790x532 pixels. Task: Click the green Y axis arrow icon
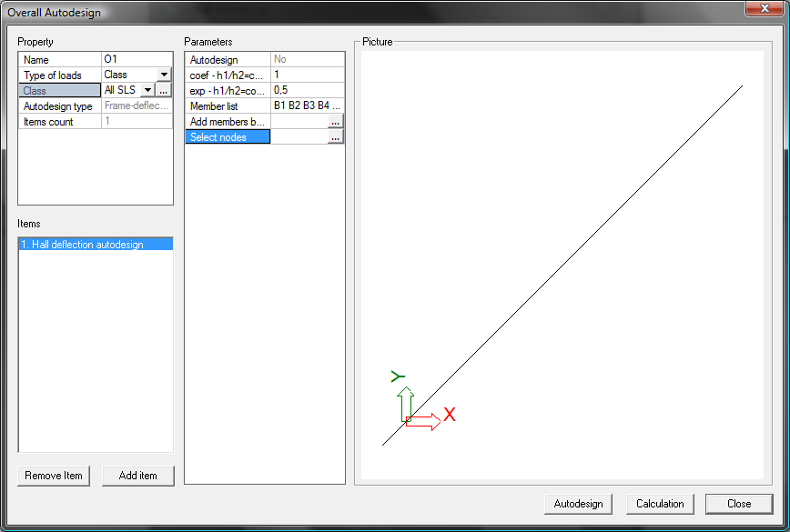click(406, 398)
